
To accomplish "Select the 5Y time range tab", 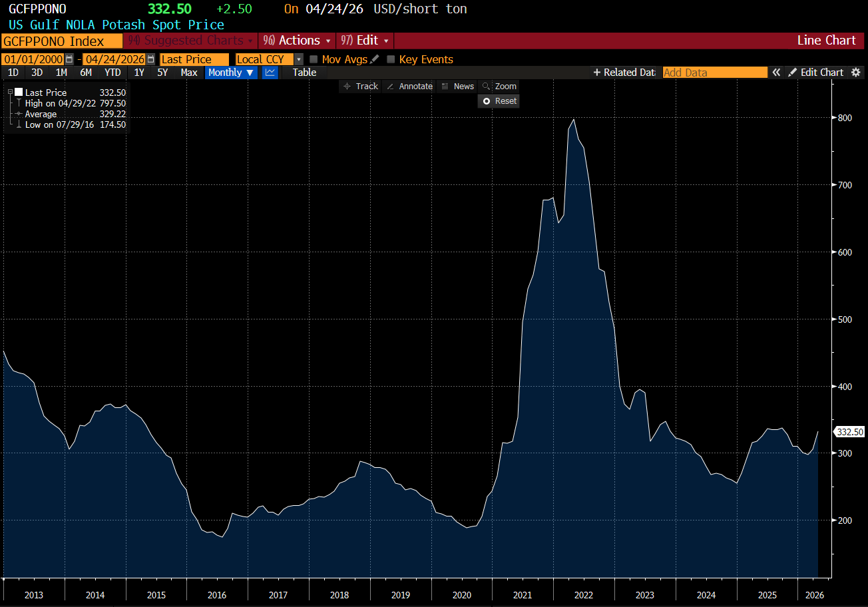I will pyautogui.click(x=162, y=73).
